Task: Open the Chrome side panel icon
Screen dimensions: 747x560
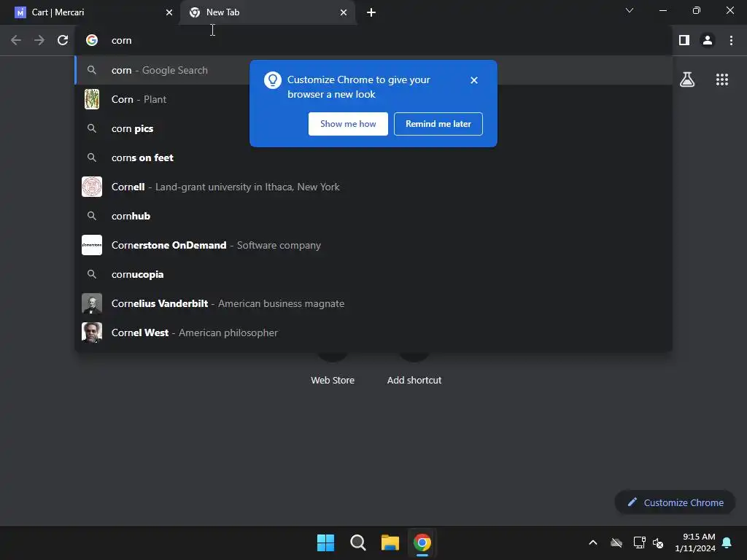Action: coord(684,41)
